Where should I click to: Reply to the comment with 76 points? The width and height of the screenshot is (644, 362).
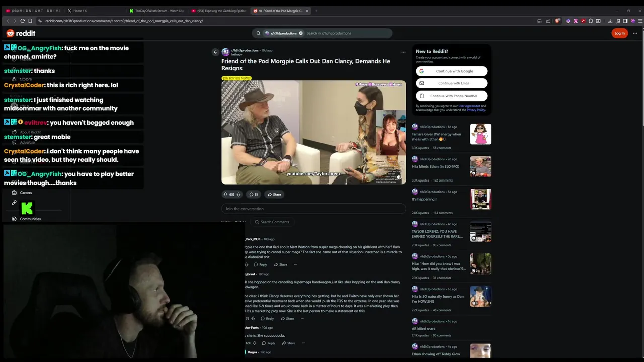pos(267,318)
